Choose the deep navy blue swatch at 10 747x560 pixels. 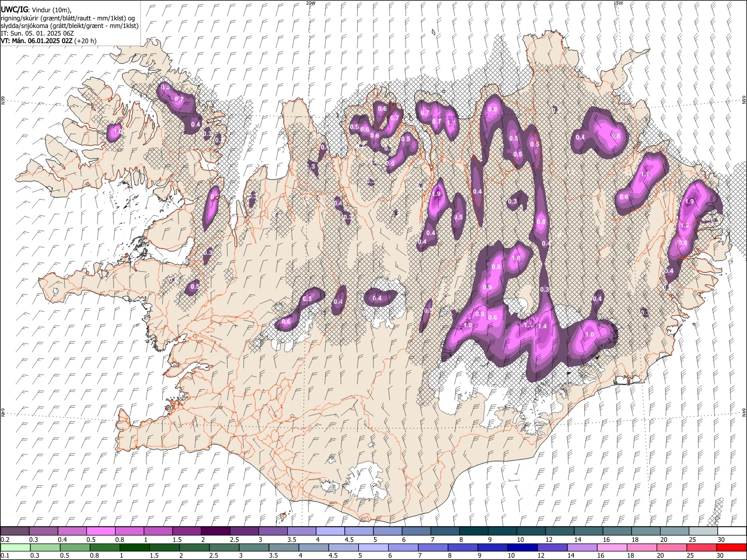(x=522, y=548)
